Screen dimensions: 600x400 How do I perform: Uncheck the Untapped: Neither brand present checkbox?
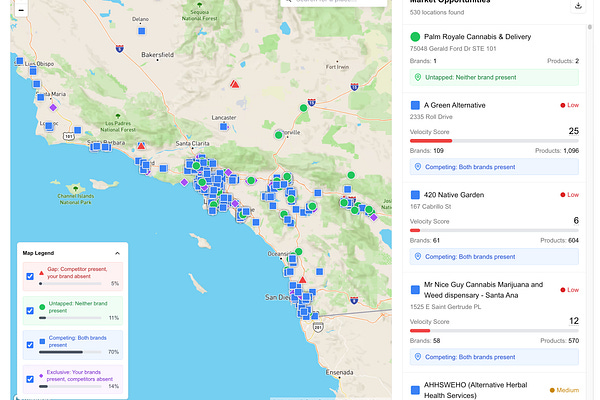(x=30, y=310)
